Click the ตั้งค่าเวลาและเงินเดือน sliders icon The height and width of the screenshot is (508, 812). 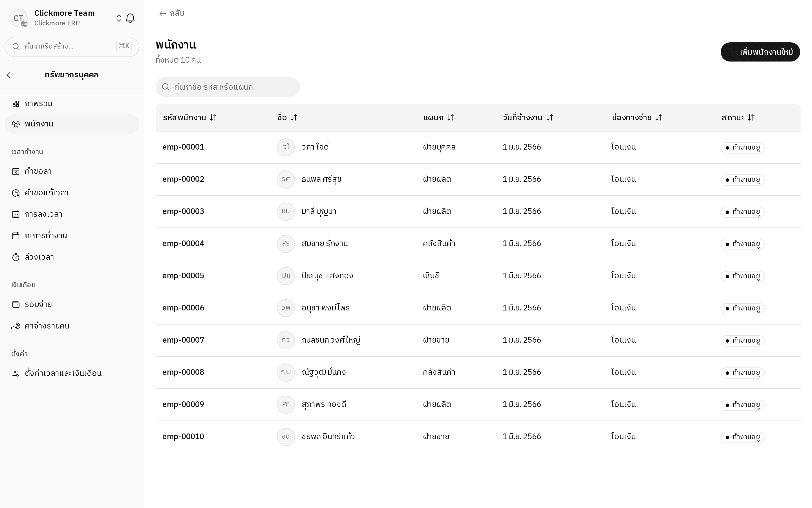pos(16,373)
